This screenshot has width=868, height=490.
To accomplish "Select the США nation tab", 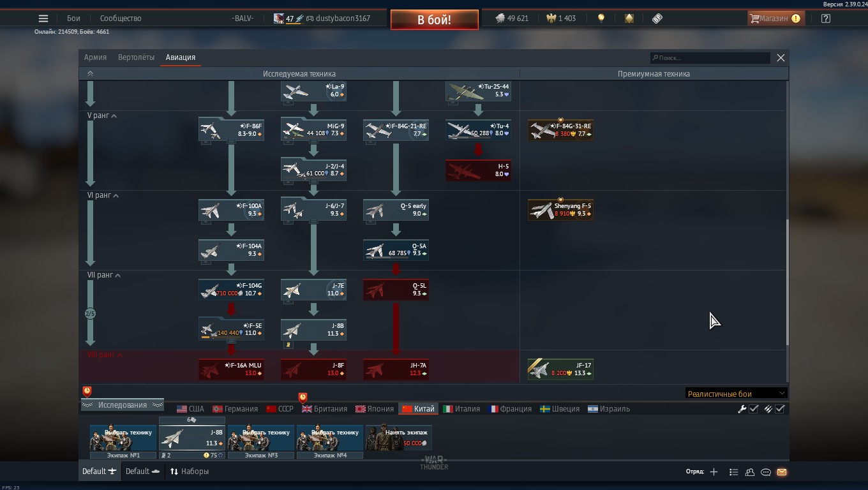I will 190,409.
